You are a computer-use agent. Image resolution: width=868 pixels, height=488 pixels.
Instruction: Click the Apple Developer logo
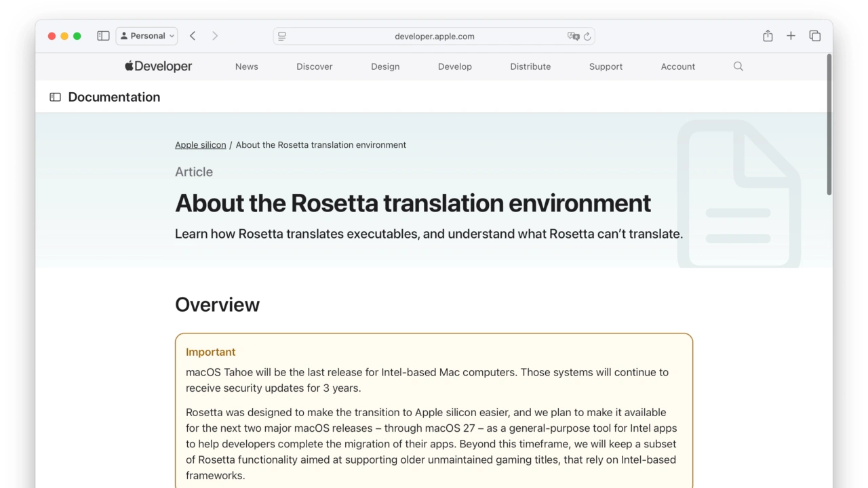click(x=158, y=66)
